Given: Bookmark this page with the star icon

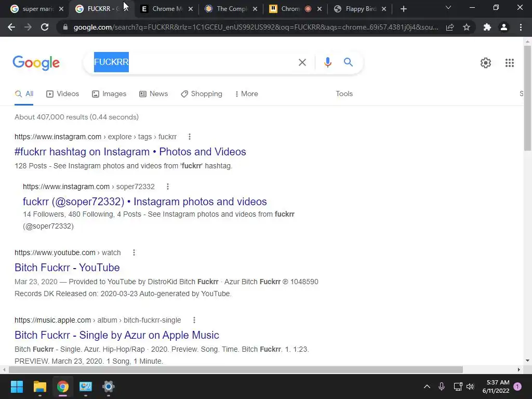Looking at the screenshot, I should [x=467, y=27].
